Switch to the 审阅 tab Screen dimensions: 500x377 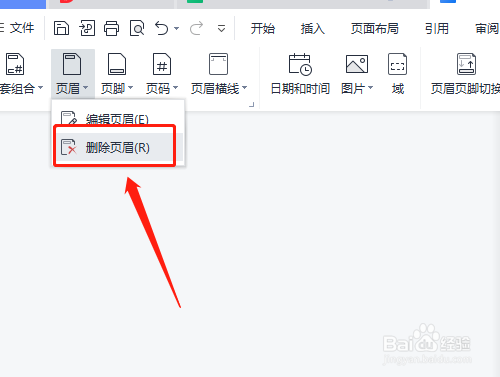click(x=487, y=29)
